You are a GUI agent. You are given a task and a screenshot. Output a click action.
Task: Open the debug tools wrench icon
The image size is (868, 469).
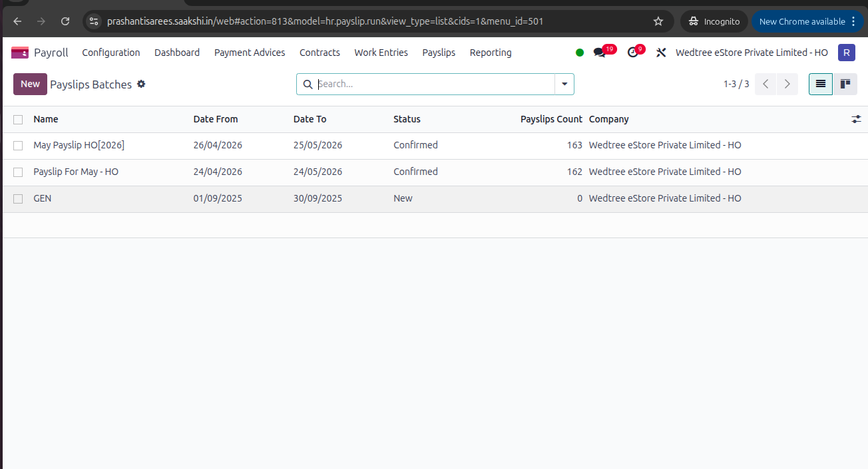coord(661,53)
